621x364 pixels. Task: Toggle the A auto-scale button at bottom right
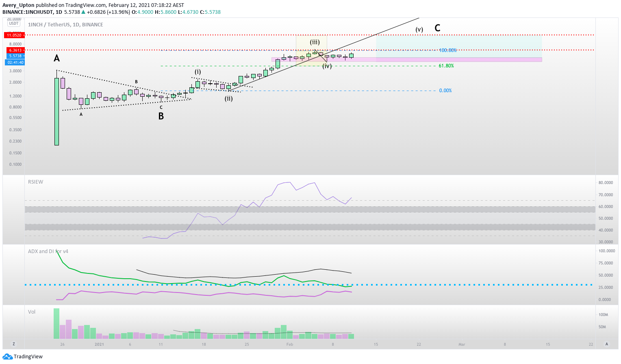(x=607, y=344)
